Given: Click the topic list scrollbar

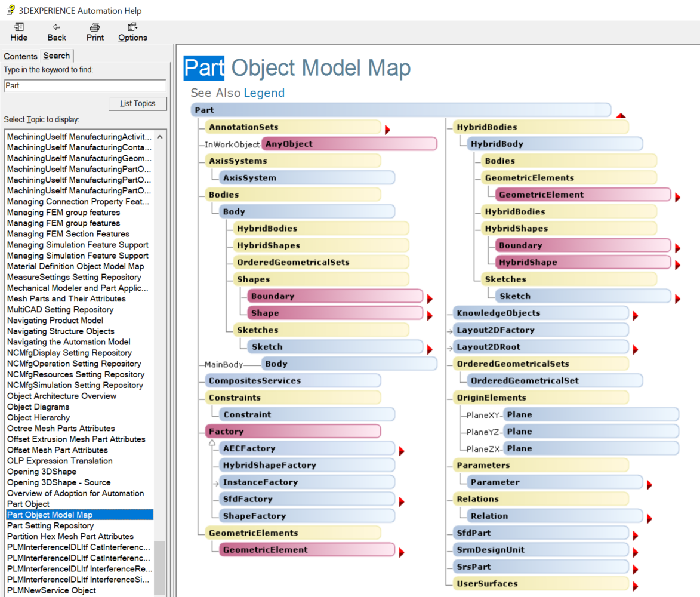Looking at the screenshot, I should (x=160, y=358).
